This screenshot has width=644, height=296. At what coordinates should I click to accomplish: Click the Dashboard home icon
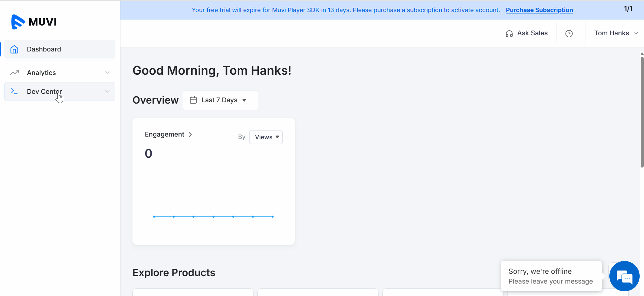[x=14, y=49]
